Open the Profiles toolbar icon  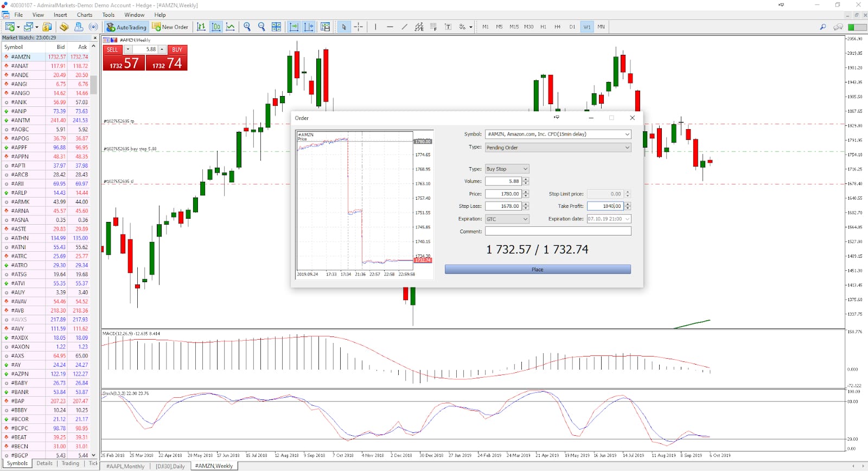coord(28,27)
